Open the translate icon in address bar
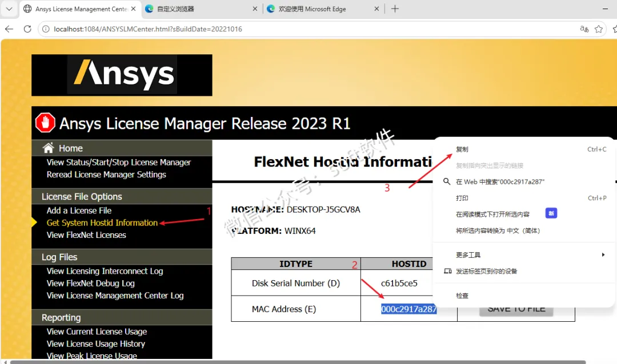 [x=584, y=29]
